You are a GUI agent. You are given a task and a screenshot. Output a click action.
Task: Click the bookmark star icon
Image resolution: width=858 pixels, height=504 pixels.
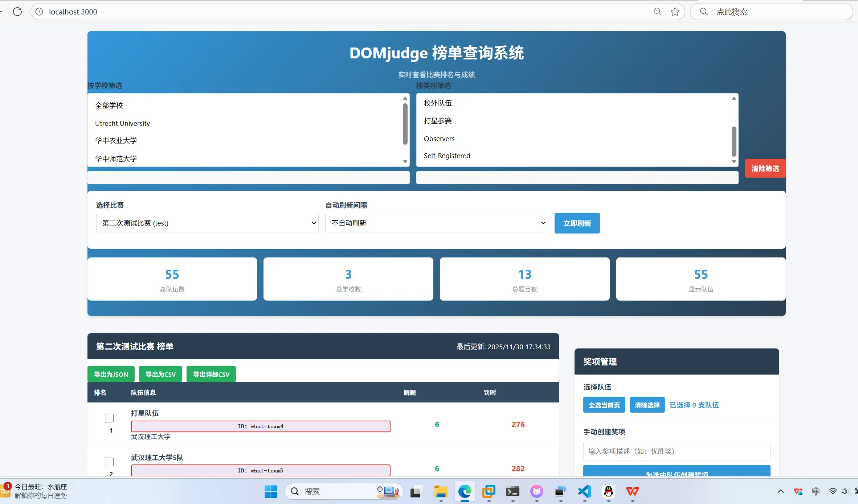coord(675,12)
